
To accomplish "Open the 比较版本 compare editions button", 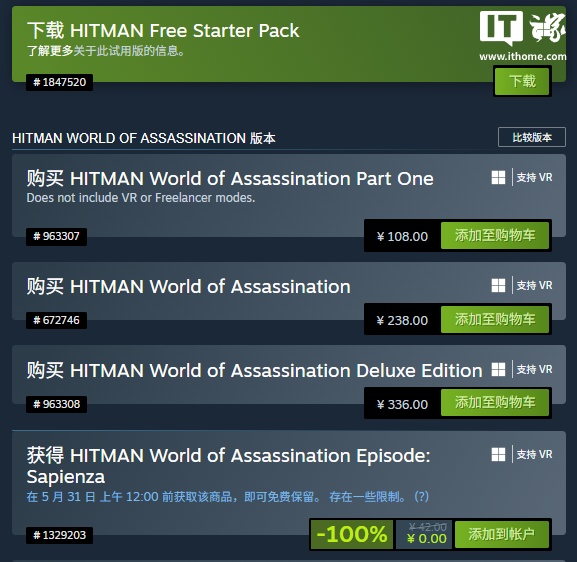I will tap(532, 137).
